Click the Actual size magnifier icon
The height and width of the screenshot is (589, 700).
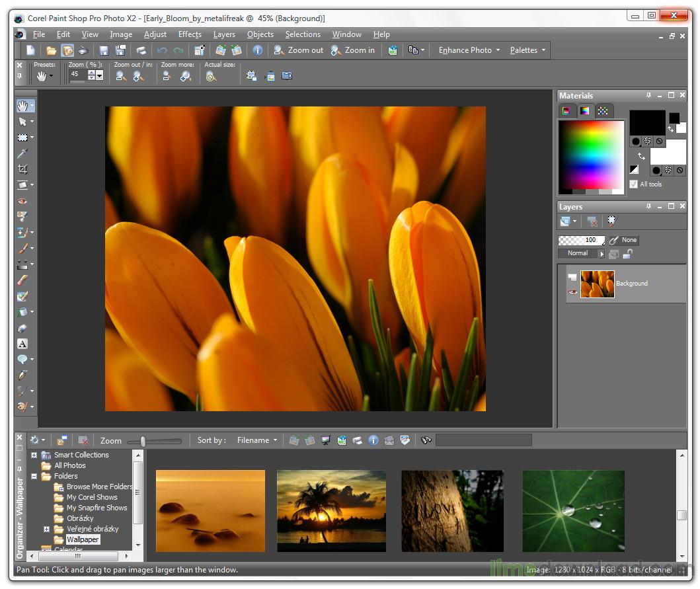(211, 77)
